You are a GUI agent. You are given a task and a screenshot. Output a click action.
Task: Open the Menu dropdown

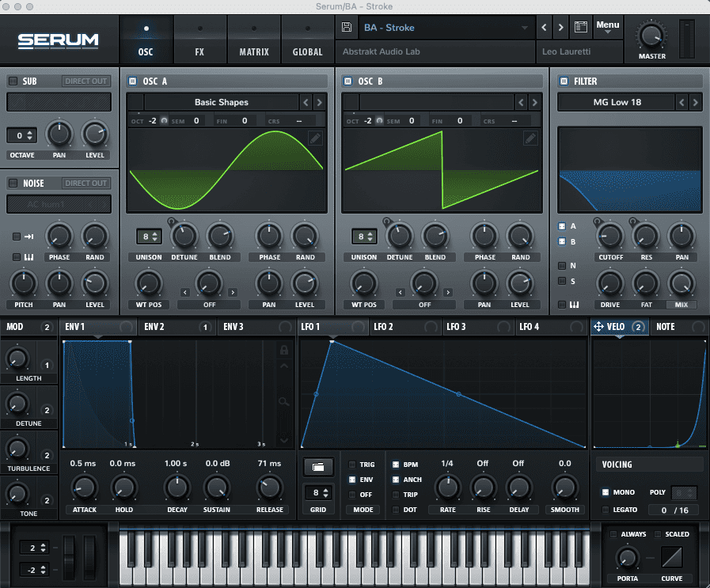tap(608, 28)
